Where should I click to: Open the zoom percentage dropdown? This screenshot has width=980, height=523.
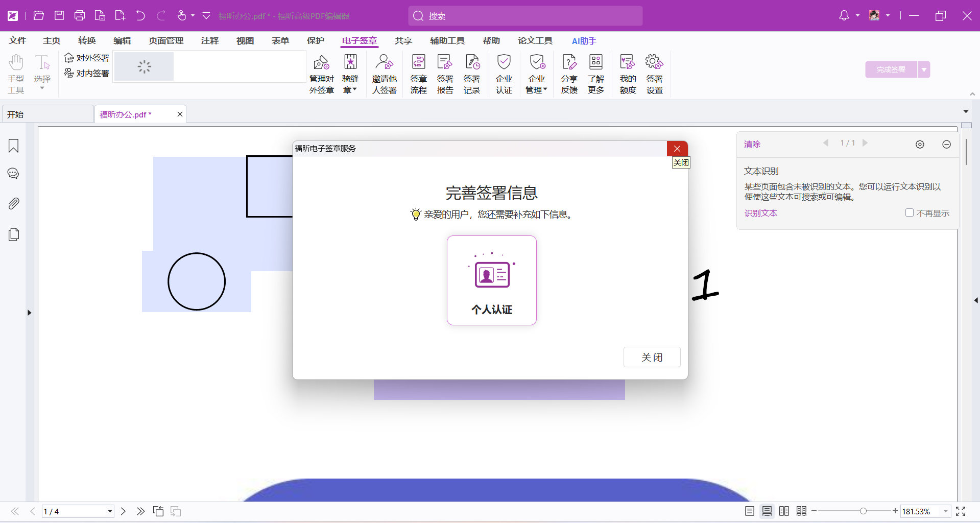946,511
